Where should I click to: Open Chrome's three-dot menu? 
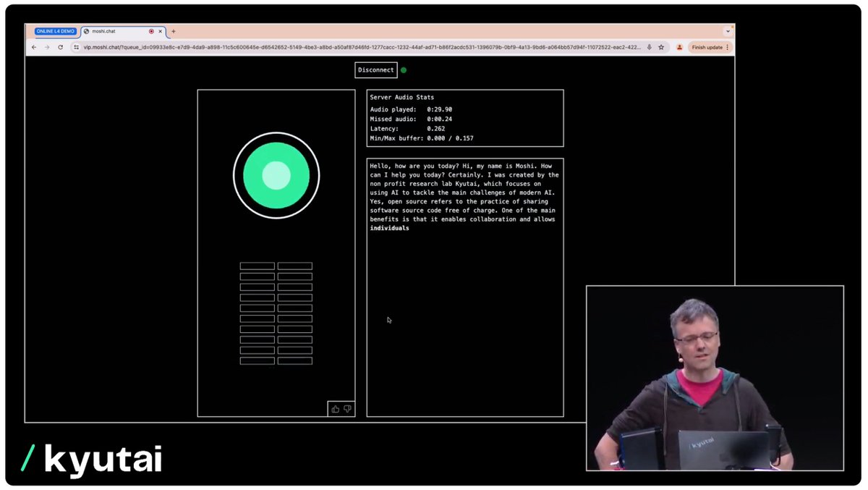pos(728,47)
